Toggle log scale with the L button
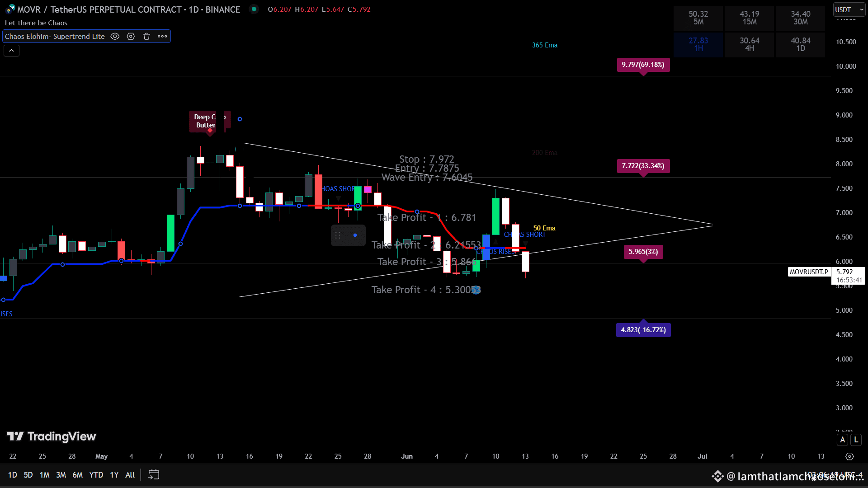 coord(856,440)
